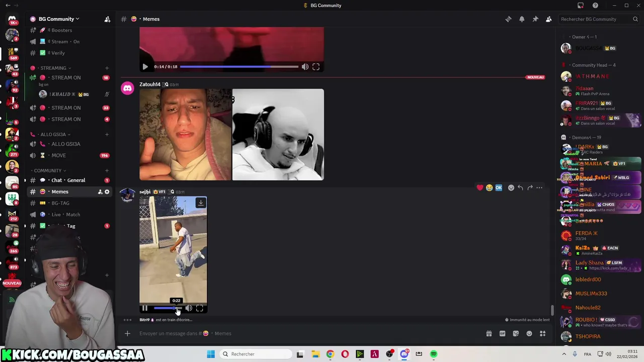Seek in the top video progress bar
The image size is (644, 362).
click(x=239, y=66)
